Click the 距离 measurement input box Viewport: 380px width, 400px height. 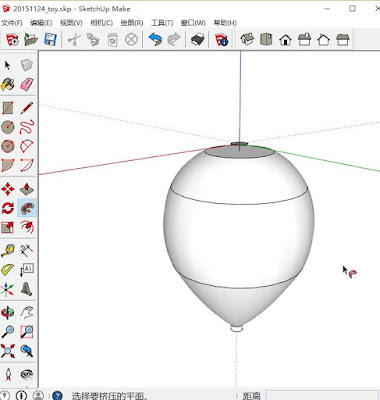[322, 396]
